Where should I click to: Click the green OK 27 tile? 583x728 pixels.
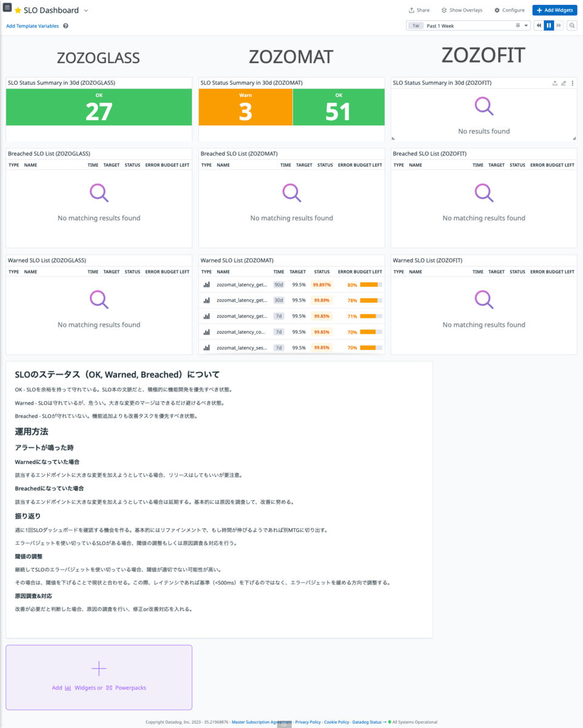click(x=99, y=107)
